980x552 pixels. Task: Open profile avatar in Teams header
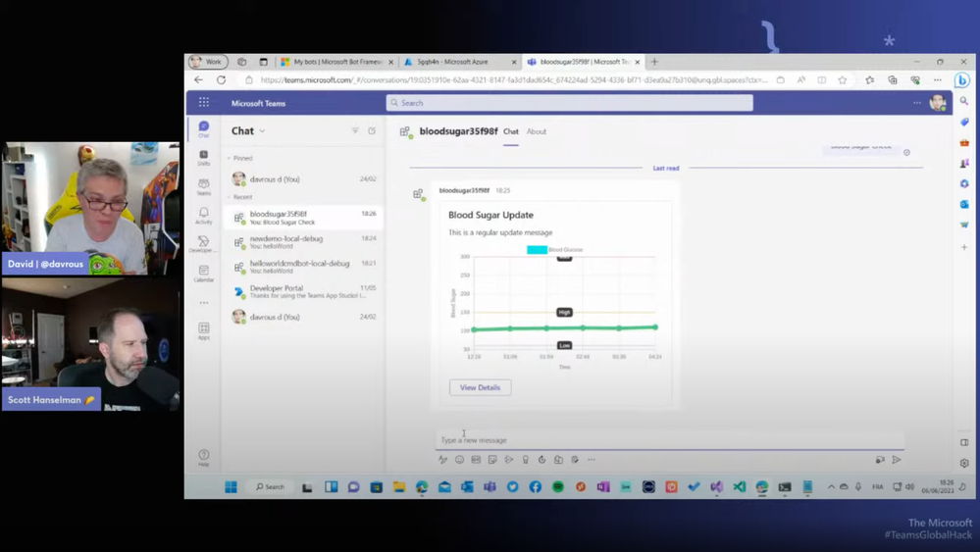coord(937,103)
